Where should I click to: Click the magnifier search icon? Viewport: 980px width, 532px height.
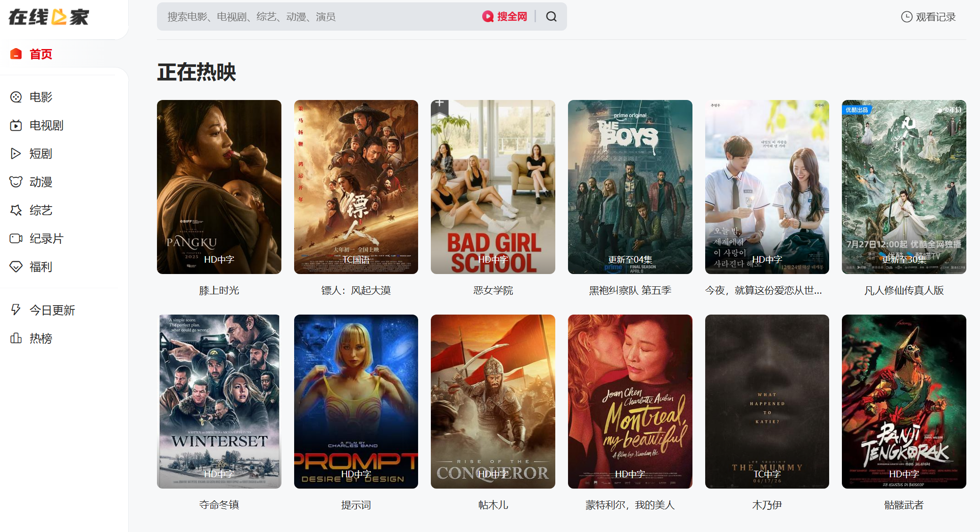pos(551,17)
